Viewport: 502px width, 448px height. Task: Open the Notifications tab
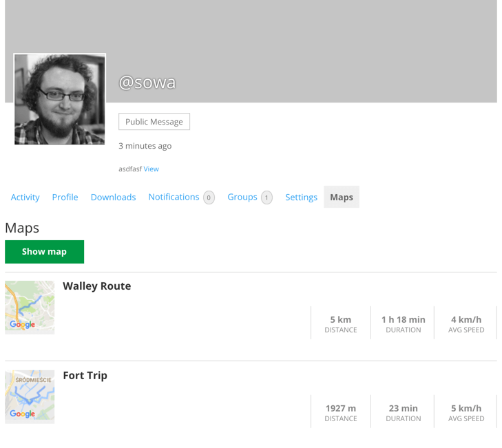[174, 197]
